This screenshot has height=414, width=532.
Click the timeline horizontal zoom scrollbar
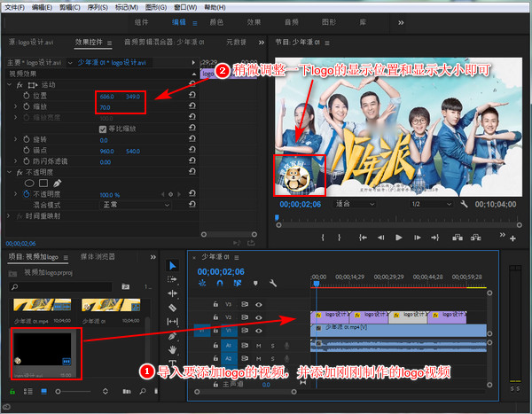(x=246, y=392)
